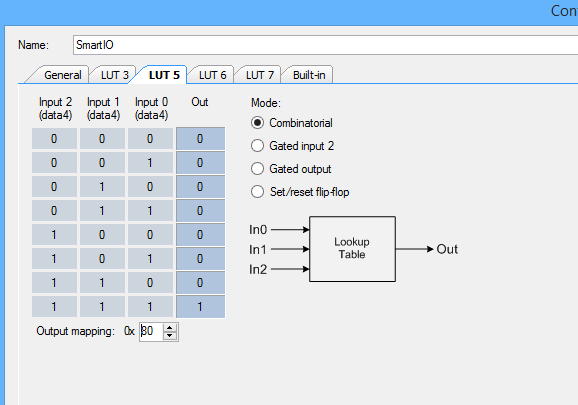Switch to the General tab
The height and width of the screenshot is (405, 578).
click(62, 75)
